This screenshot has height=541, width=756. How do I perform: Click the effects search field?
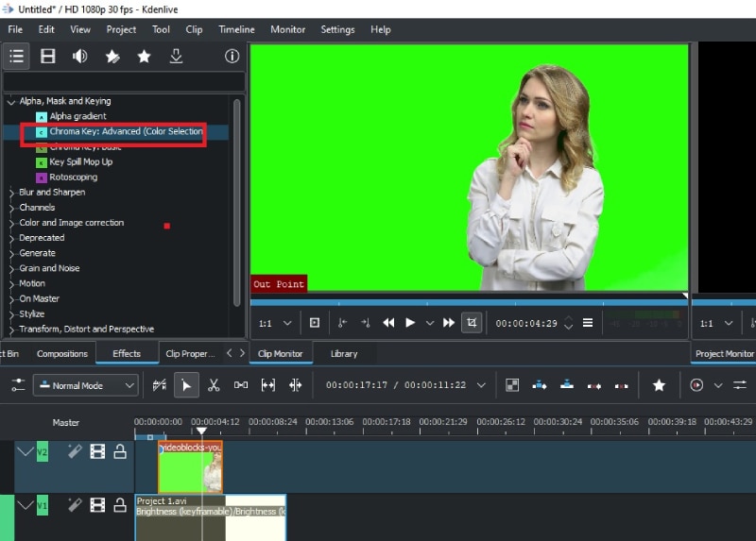pyautogui.click(x=124, y=82)
